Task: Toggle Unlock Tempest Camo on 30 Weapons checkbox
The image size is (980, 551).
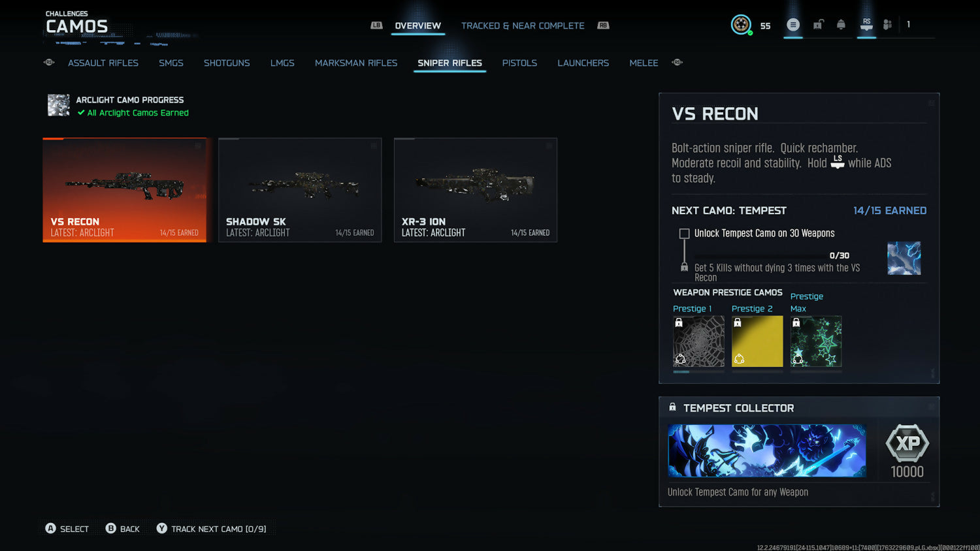Action: (684, 234)
